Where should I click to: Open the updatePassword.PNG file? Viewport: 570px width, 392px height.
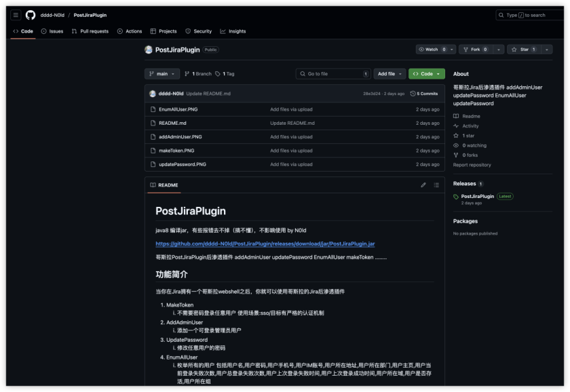point(183,165)
